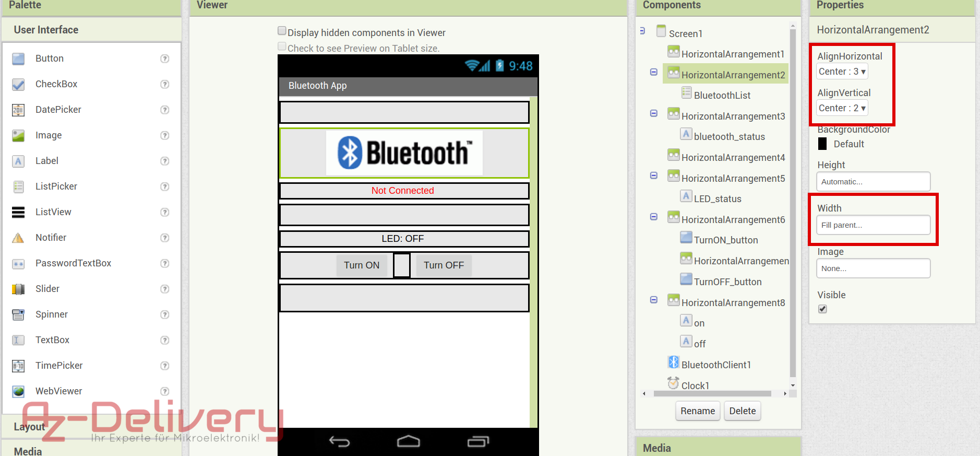This screenshot has width=980, height=456.
Task: Tap the phone preview recent apps icon
Action: (478, 442)
